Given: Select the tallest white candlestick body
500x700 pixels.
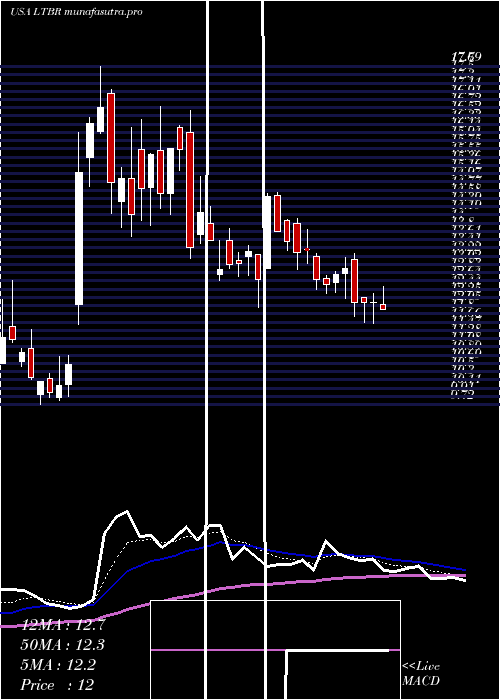Looking at the screenshot, I should pyautogui.click(x=79, y=238).
